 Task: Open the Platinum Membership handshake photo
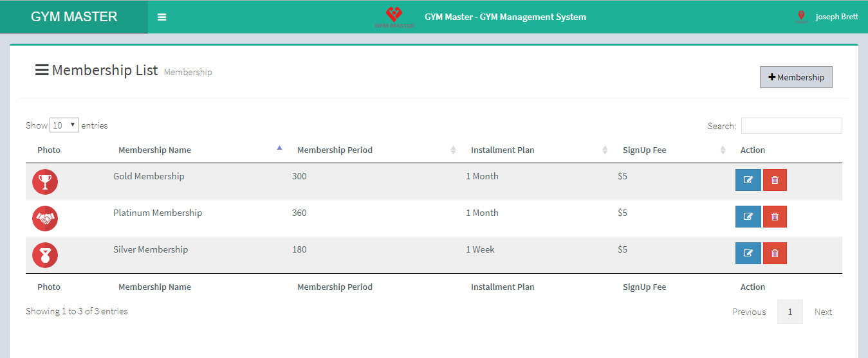45,219
